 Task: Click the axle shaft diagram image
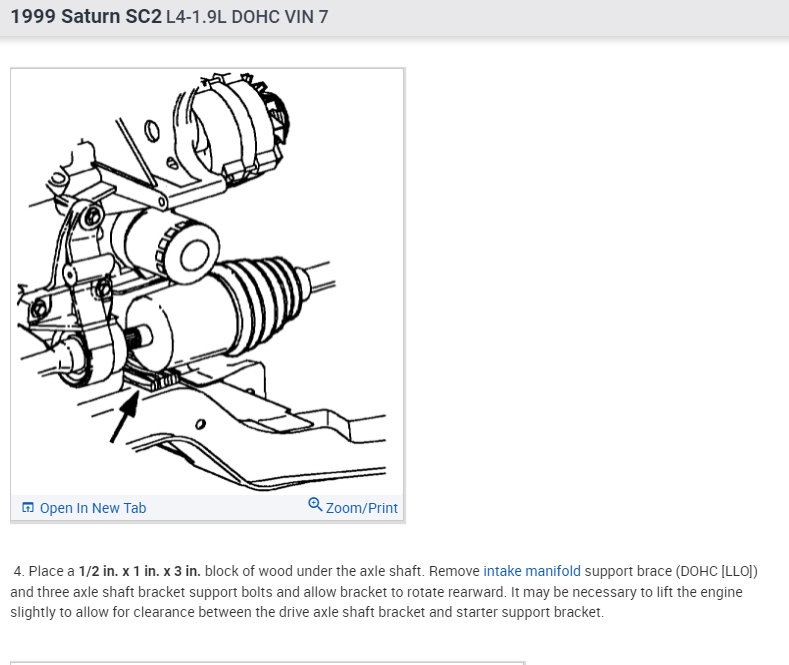pos(207,282)
